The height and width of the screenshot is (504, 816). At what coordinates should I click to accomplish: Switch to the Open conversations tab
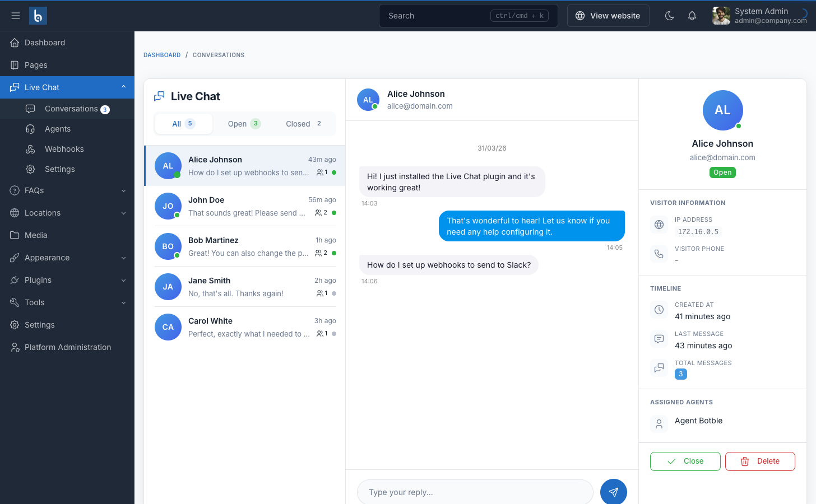244,124
